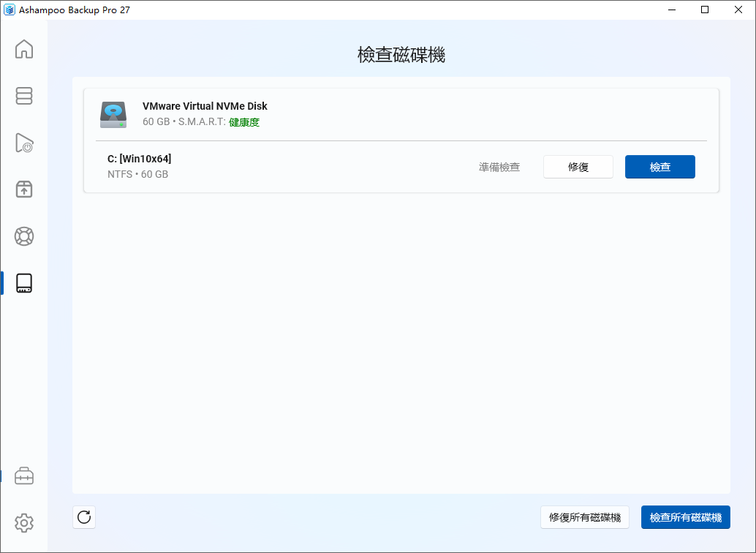This screenshot has width=756, height=553.
Task: Open the Home page in the sidebar
Action: 23,49
